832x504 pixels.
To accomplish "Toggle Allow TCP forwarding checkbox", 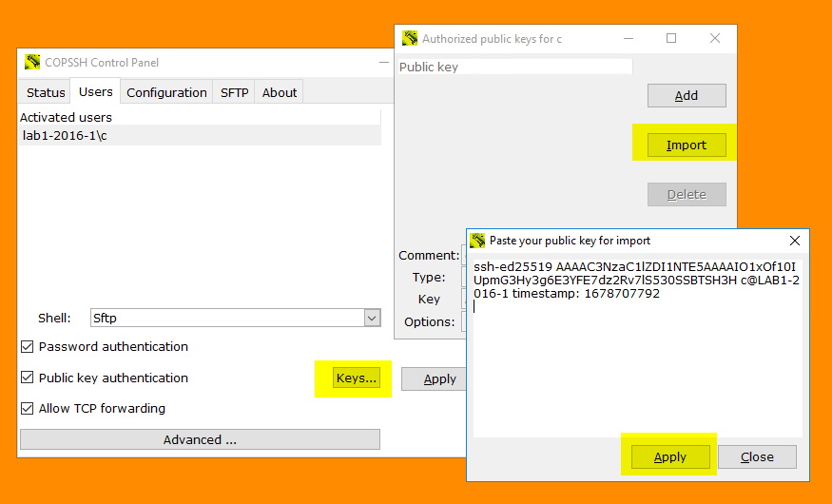I will pos(27,408).
